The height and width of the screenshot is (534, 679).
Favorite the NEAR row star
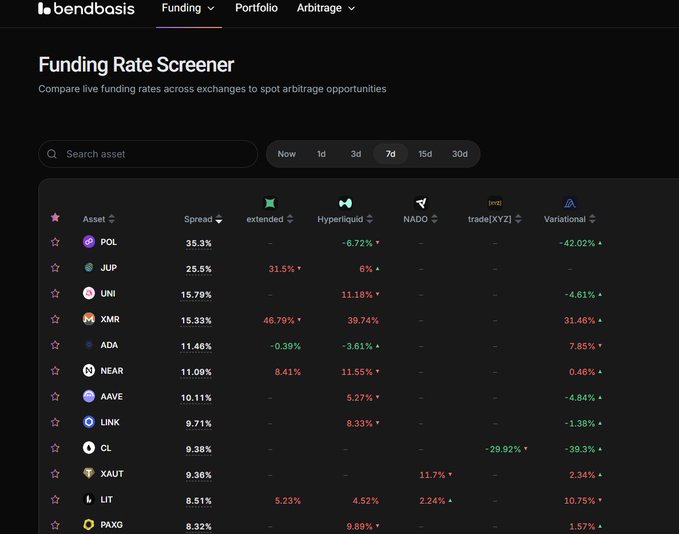[55, 371]
